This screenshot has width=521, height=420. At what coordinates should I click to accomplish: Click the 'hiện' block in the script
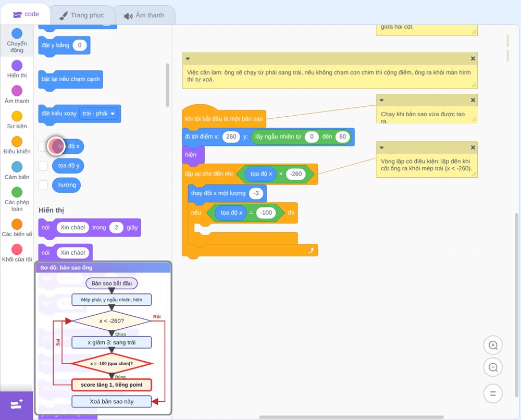tap(193, 155)
